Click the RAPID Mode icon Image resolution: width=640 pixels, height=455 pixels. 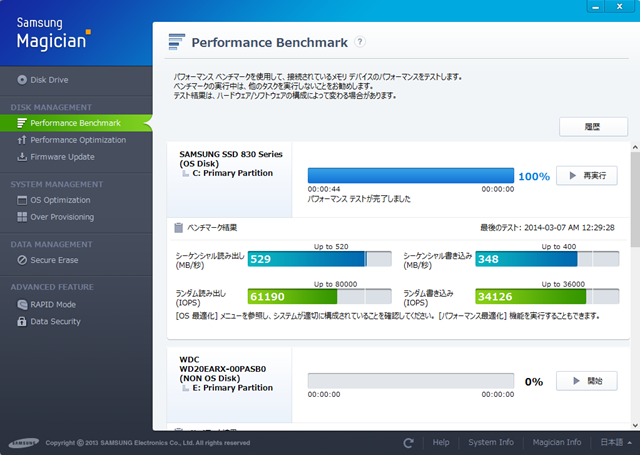coord(22,305)
